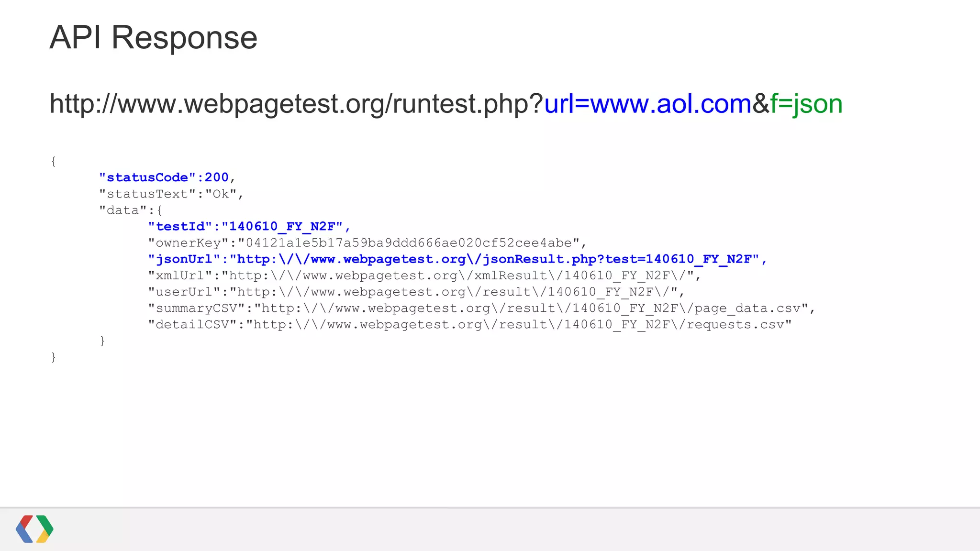Click the highlighted "jsonUrl" line

click(457, 259)
